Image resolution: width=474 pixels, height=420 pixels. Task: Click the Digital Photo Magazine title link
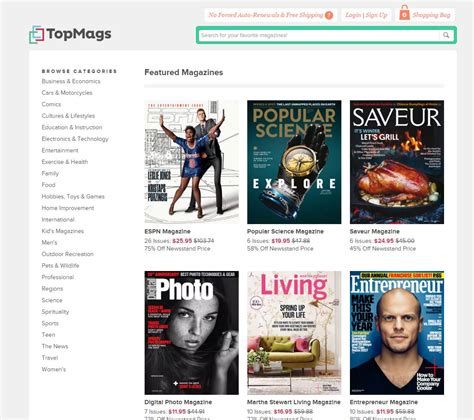pyautogui.click(x=178, y=402)
